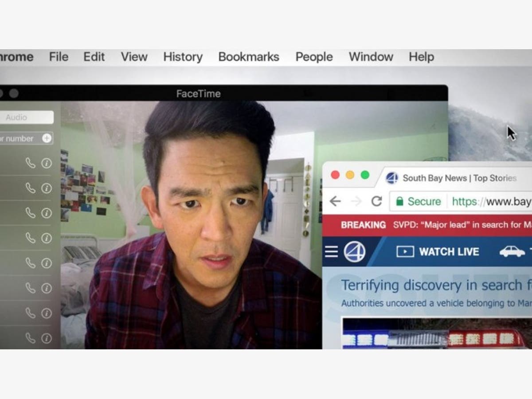
Task: Call the first contact in FaceTime list
Action: coord(30,163)
